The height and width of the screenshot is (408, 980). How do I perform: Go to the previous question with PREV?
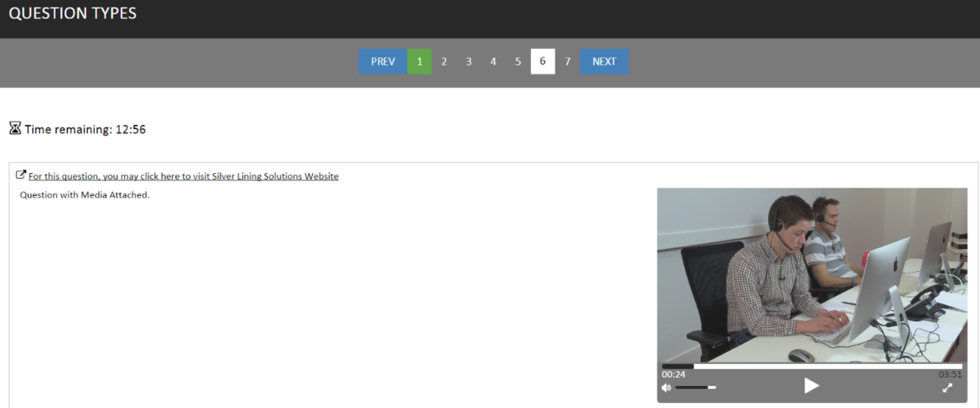point(383,61)
